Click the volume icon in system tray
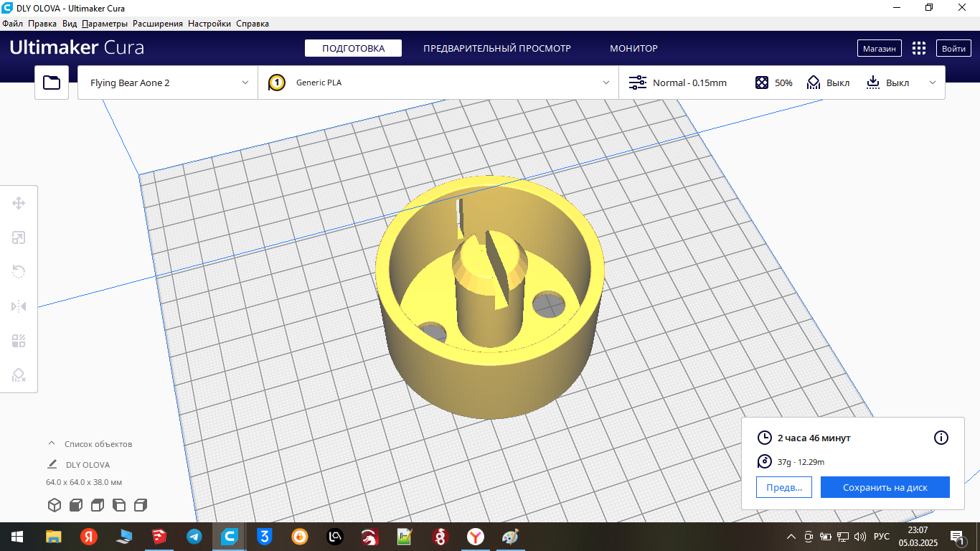Image resolution: width=980 pixels, height=551 pixels. tap(860, 536)
